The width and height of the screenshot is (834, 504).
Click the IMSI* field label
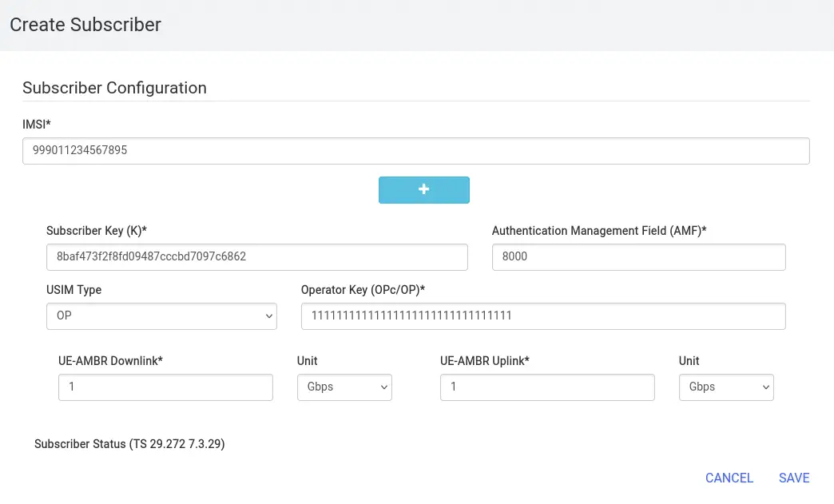coord(37,124)
